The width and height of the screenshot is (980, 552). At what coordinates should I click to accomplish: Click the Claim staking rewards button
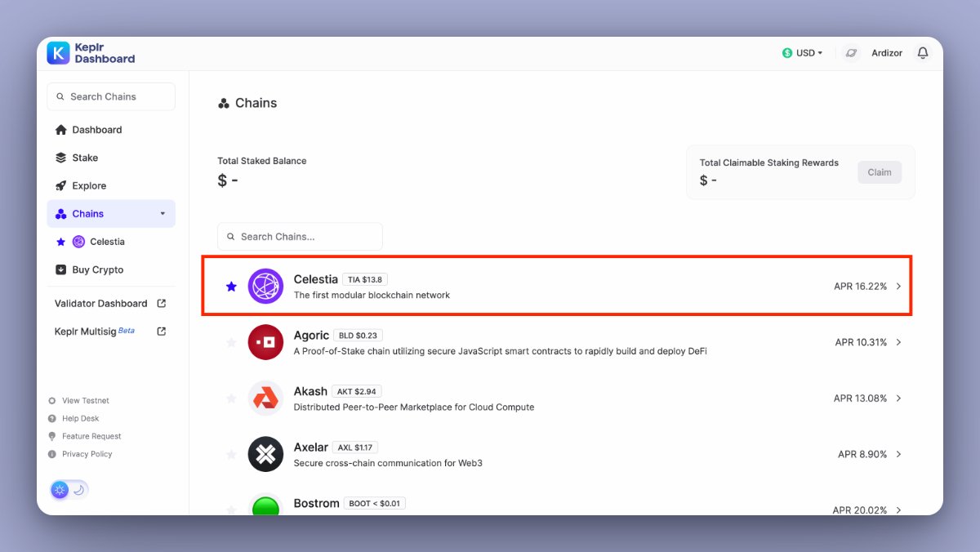click(880, 172)
